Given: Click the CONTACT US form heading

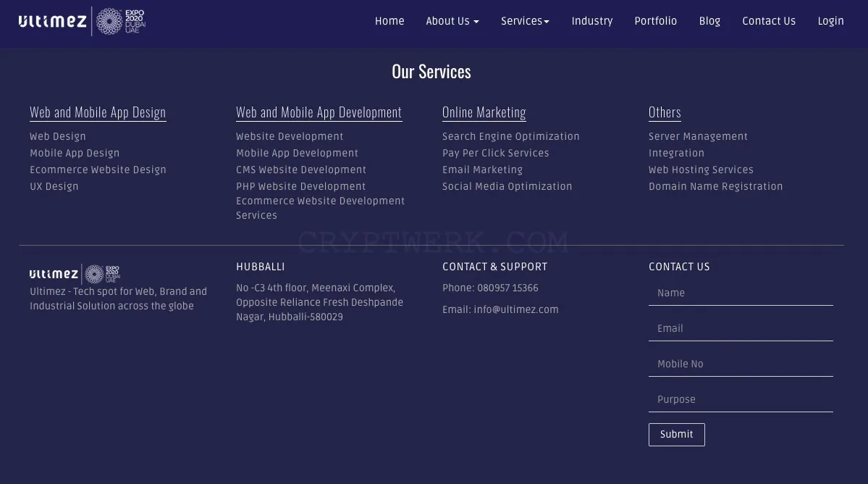Looking at the screenshot, I should point(678,267).
